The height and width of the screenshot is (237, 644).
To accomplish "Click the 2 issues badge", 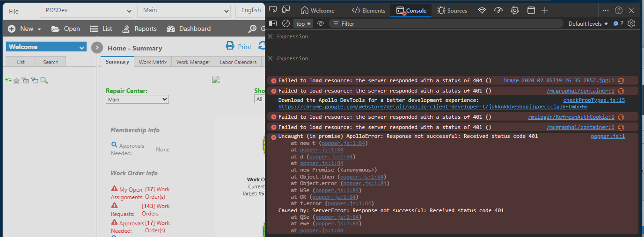I will coord(618,23).
